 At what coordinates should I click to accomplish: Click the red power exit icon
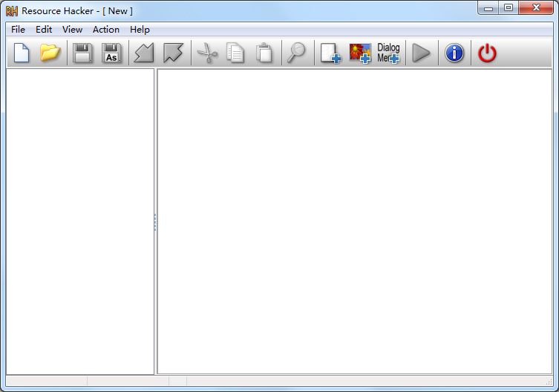(x=487, y=53)
